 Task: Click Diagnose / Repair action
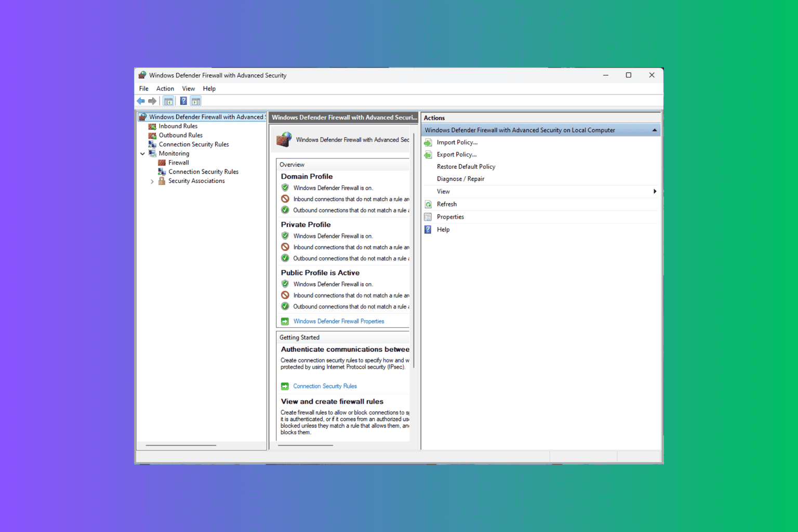[460, 179]
